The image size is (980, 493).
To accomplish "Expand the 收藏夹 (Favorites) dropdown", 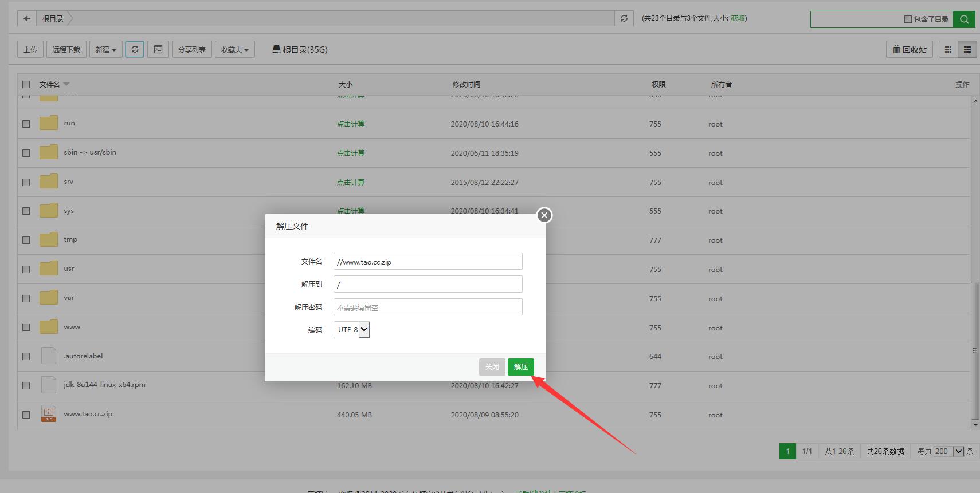I will [x=235, y=49].
